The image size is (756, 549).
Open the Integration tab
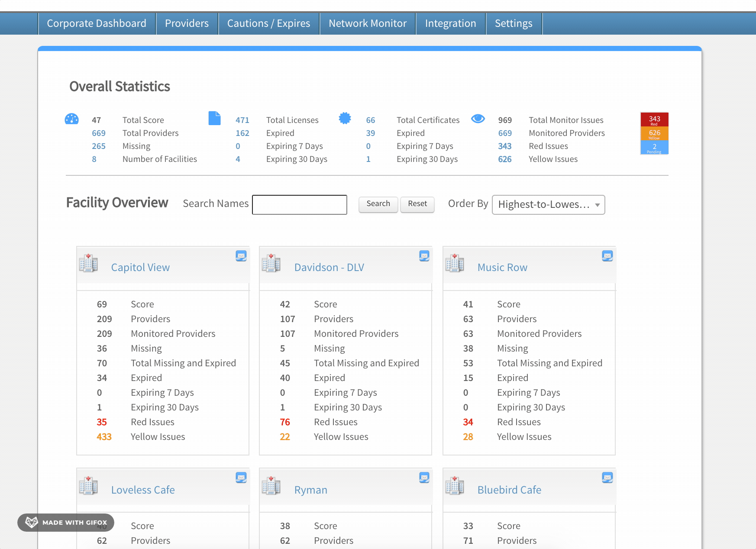(450, 23)
